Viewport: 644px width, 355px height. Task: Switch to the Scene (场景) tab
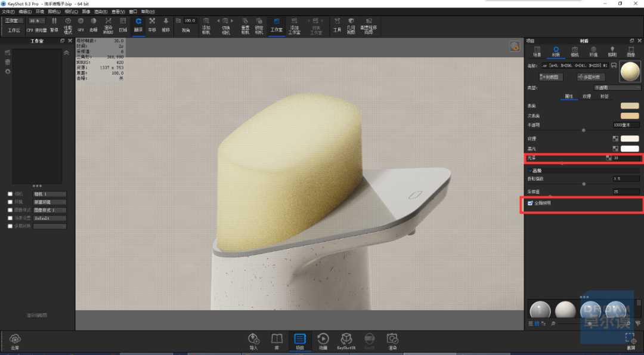[537, 52]
